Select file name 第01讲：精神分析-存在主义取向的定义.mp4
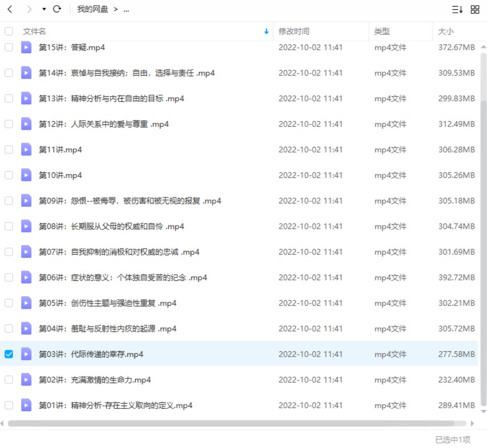Viewport: 487px width, 448px height. [x=115, y=406]
